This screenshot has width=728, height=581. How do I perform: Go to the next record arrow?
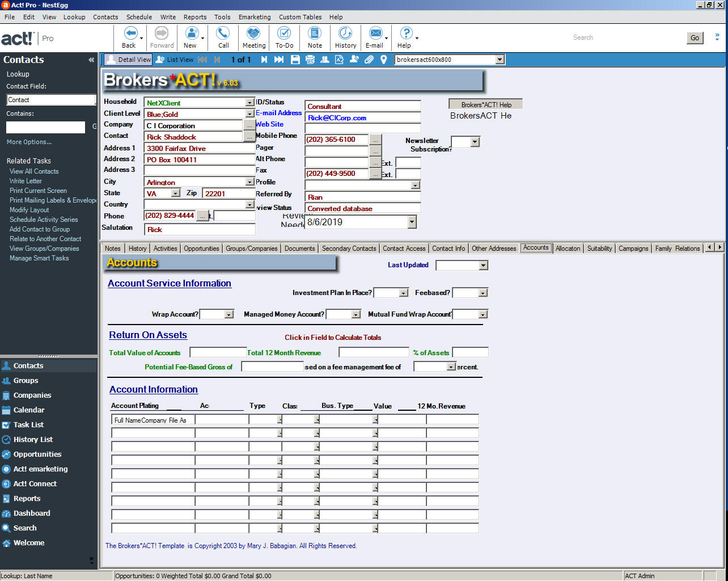click(x=264, y=60)
